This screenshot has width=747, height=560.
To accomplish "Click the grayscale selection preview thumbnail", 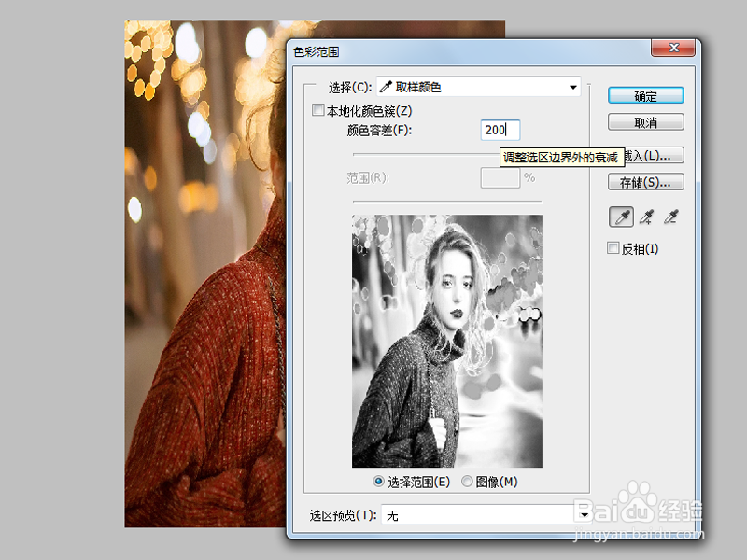I will (x=448, y=341).
